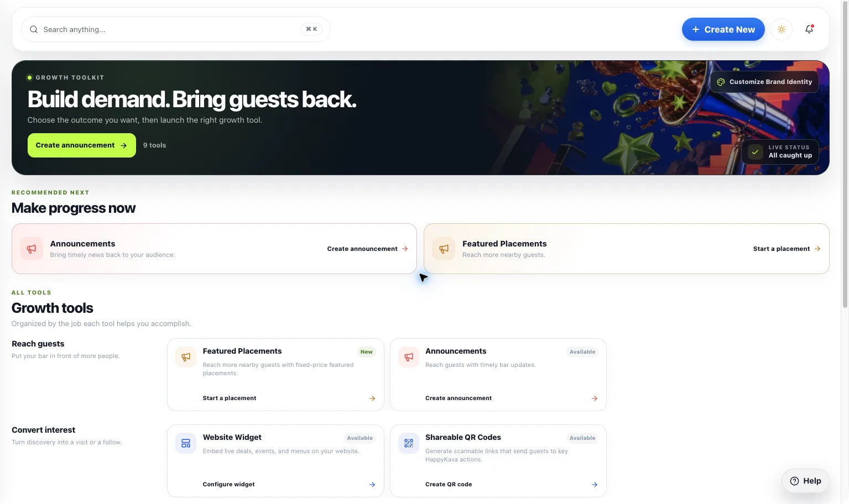The height and width of the screenshot is (504, 849).
Task: Click the New badge on Featured Placements
Action: (x=367, y=352)
